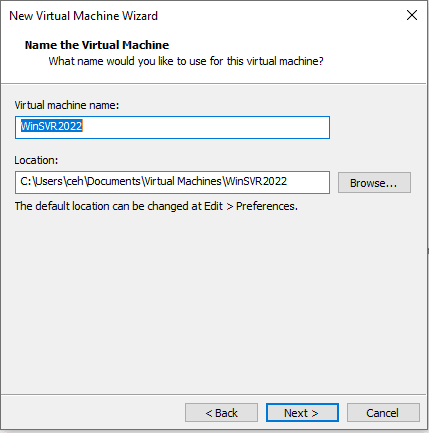429x433 pixels.
Task: Select the "Virtual machine name:" label
Action: (67, 105)
